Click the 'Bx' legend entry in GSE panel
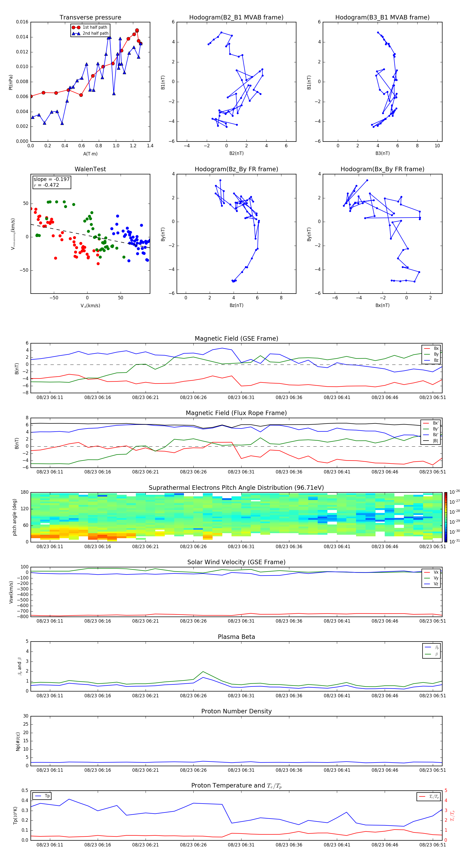473x868 pixels. pyautogui.click(x=431, y=349)
